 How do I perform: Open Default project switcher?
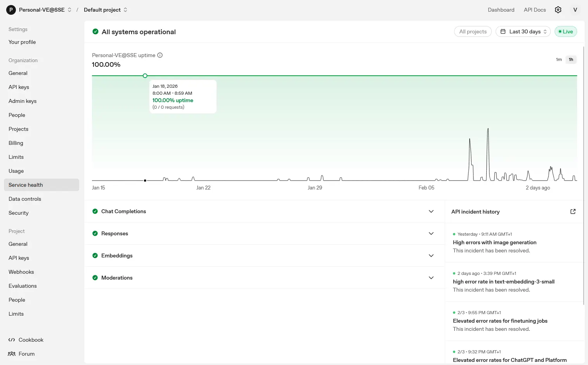pos(106,10)
